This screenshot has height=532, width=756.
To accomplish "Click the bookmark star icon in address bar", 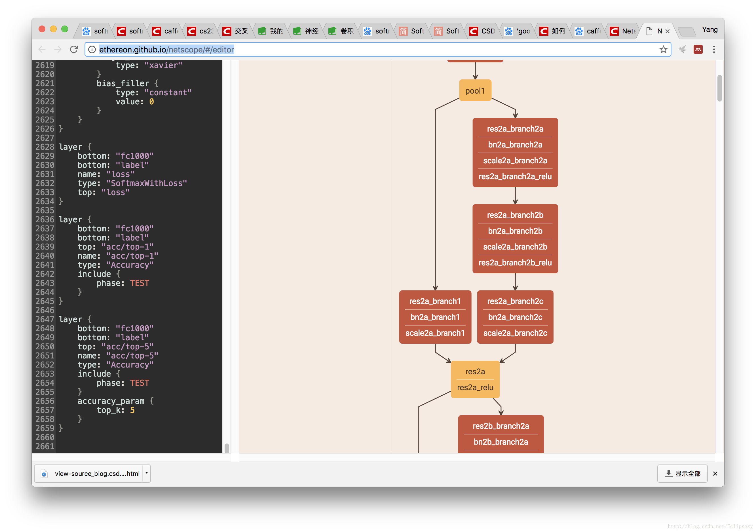I will 663,50.
